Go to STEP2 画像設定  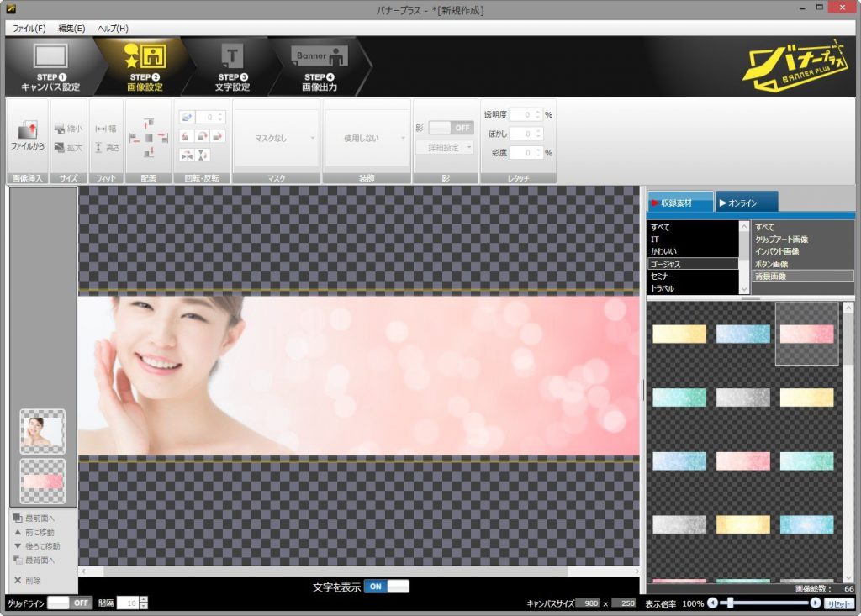pyautogui.click(x=145, y=66)
